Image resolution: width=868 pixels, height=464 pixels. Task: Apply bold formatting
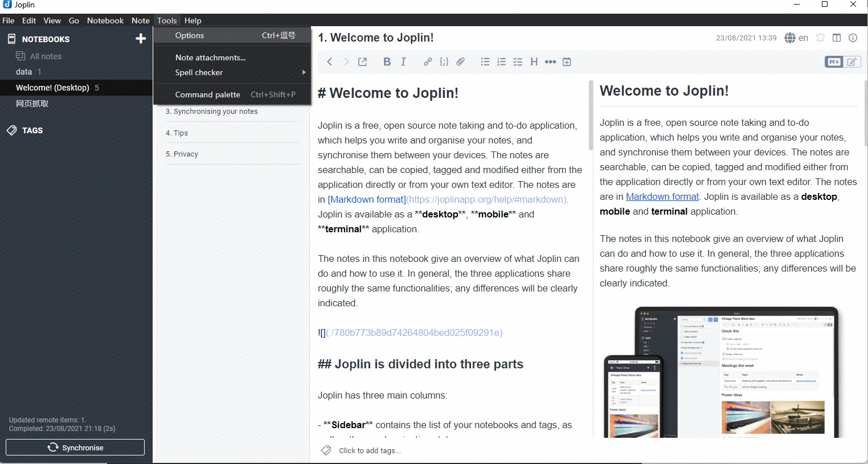pos(387,62)
